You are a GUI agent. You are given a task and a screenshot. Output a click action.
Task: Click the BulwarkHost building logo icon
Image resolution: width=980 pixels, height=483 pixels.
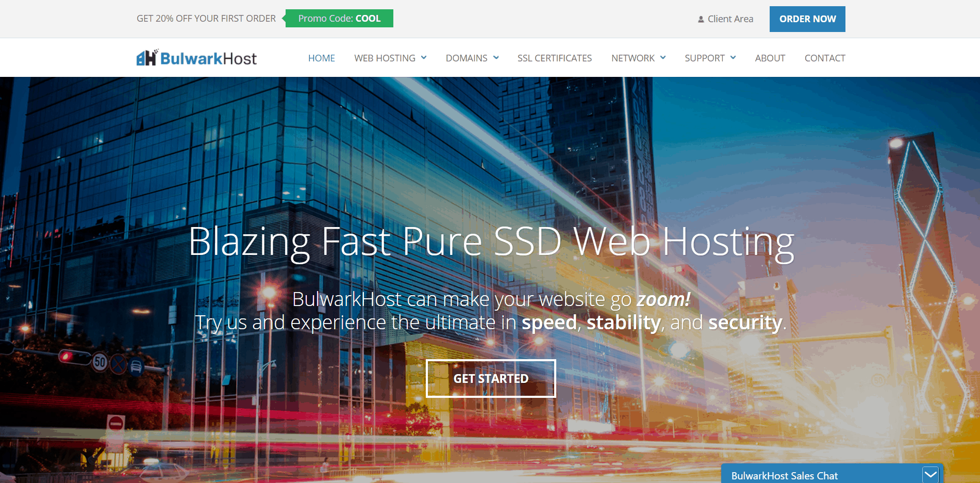[147, 57]
